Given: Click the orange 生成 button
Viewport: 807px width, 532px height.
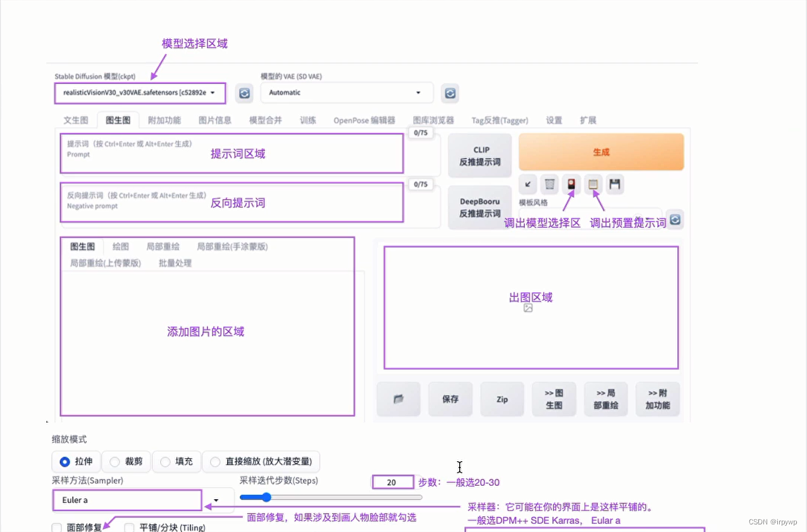Looking at the screenshot, I should [x=601, y=152].
